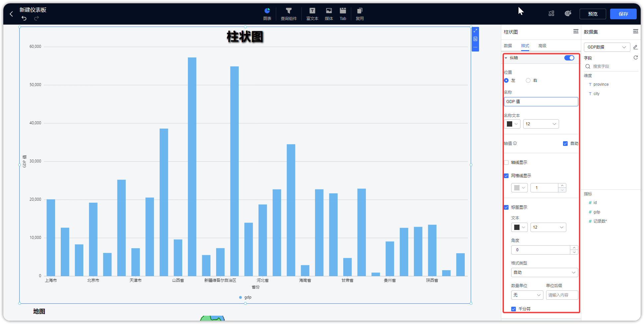Increase the 角度 value with up arrow
Screen dimensions: 644x324
pyautogui.click(x=574, y=248)
